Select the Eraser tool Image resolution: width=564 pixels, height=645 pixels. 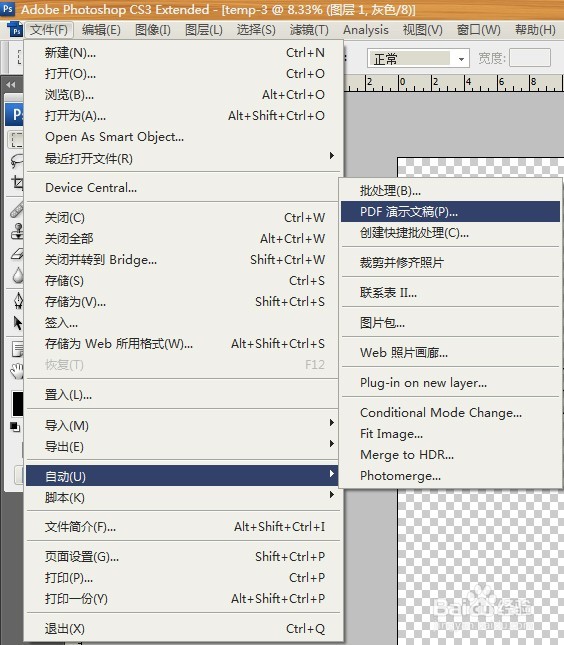tap(17, 253)
